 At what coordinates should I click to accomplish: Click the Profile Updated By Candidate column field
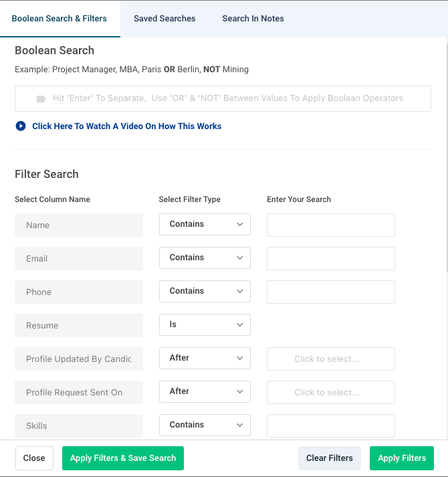click(79, 359)
